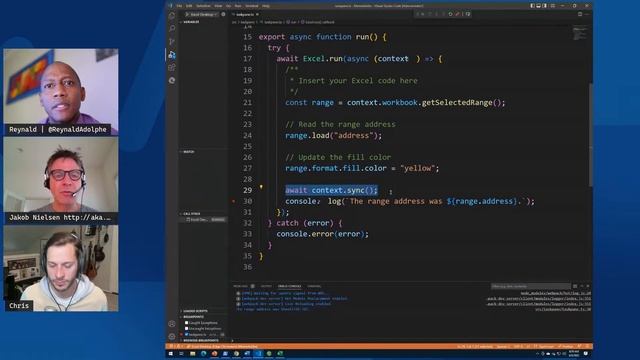Open the View menu
The width and height of the screenshot is (640, 360).
218,6
